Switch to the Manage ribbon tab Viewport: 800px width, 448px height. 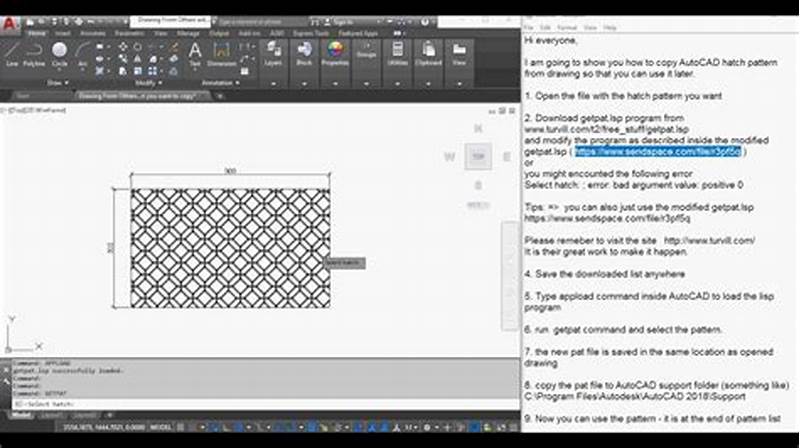(188, 34)
